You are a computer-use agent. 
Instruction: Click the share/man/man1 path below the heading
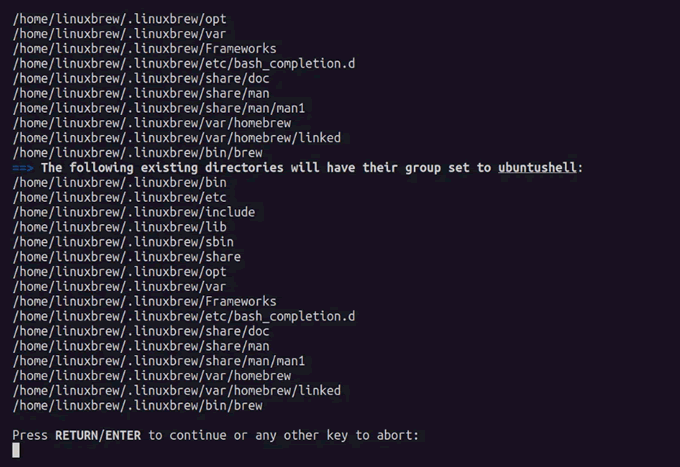(x=159, y=361)
